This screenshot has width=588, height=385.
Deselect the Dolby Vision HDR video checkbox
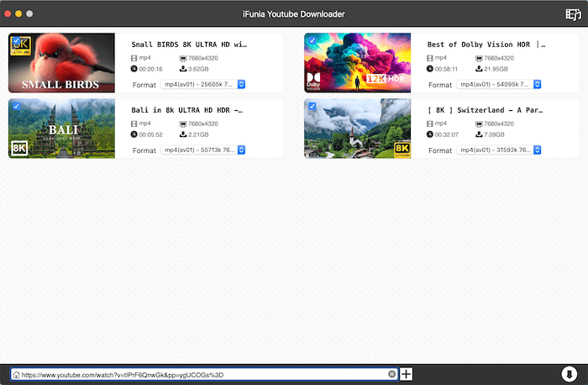point(312,40)
